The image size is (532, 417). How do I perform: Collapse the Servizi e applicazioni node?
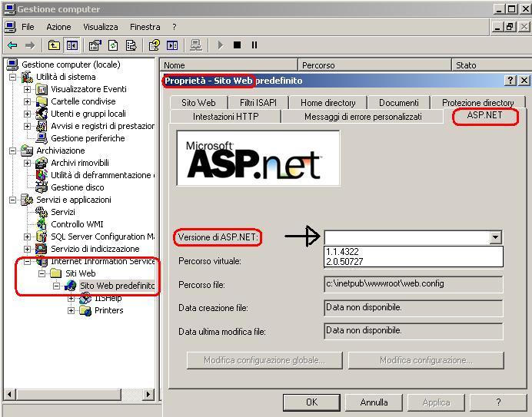coord(12,200)
